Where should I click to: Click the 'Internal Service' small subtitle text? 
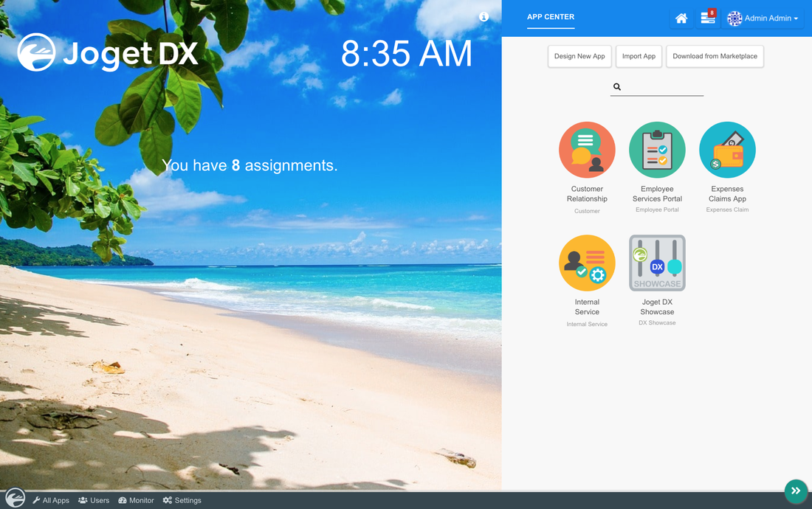587,325
